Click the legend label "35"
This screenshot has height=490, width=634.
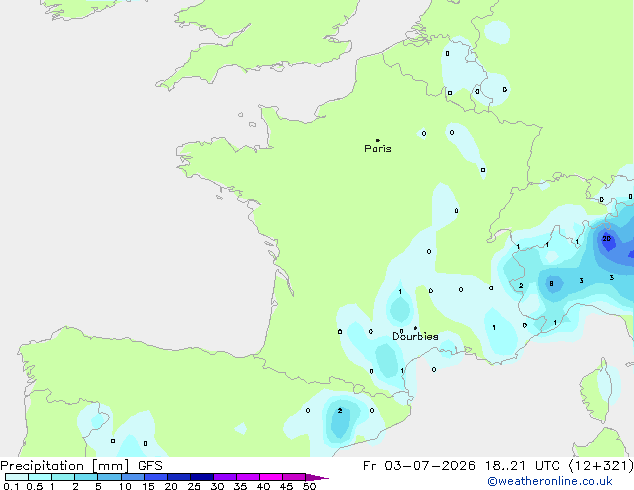pos(240,486)
